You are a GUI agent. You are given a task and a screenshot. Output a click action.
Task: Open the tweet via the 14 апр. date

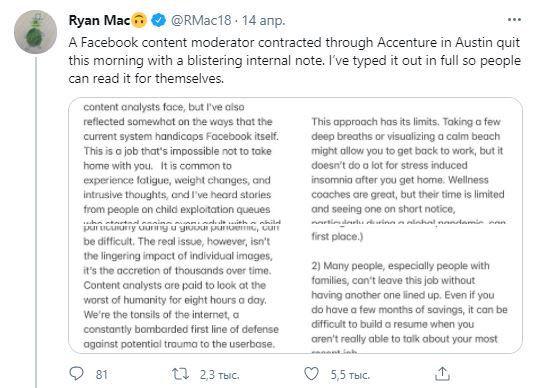(x=263, y=21)
